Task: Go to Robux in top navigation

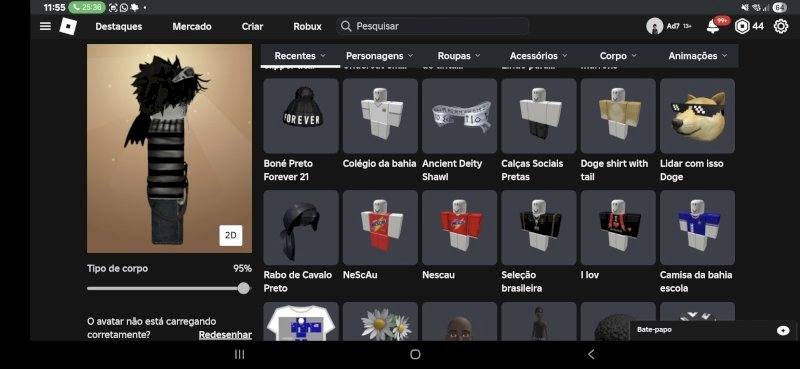Action: tap(307, 27)
